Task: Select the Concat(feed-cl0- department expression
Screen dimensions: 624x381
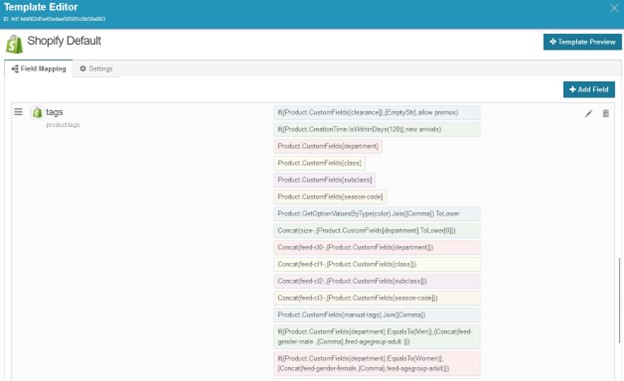Action: pos(377,247)
